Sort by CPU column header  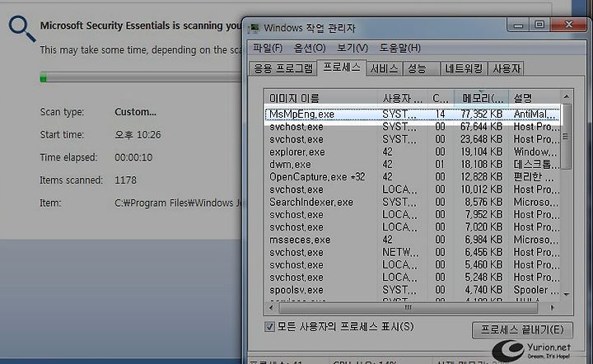440,98
